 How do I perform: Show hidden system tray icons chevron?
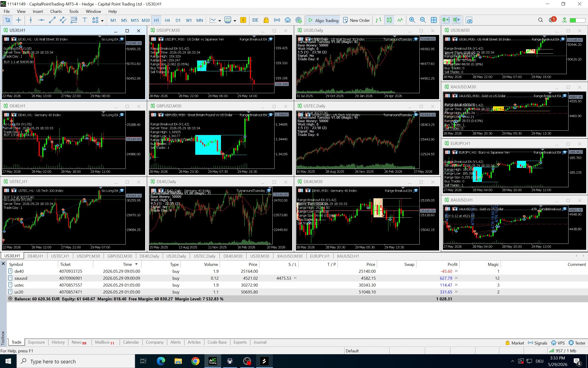[x=512, y=361]
